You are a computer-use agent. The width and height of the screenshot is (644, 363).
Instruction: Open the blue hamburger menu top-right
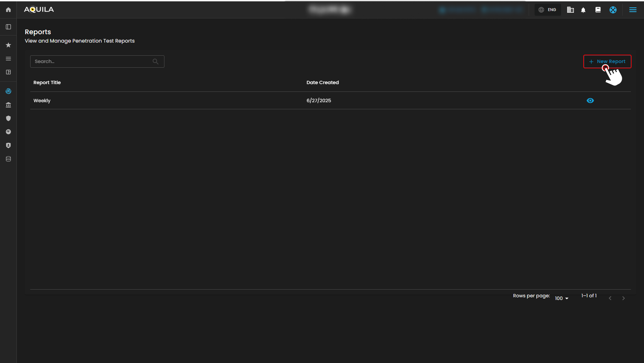point(633,10)
